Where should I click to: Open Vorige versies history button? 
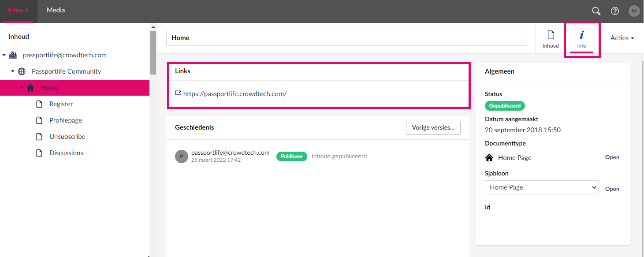click(433, 128)
